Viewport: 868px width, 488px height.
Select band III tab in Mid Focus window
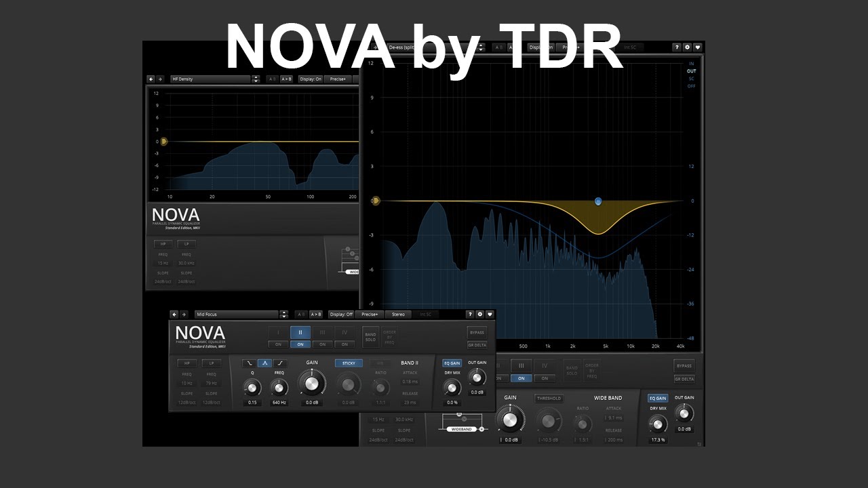point(323,332)
